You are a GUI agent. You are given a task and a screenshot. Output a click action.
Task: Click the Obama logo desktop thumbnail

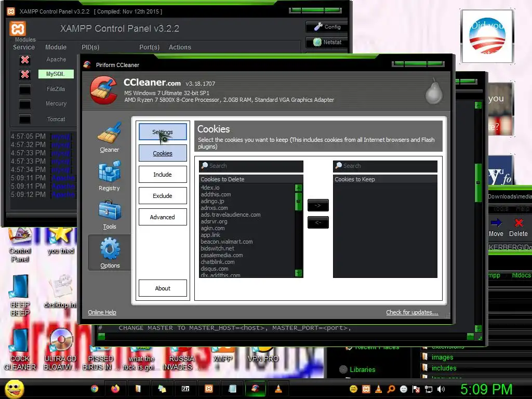487,36
